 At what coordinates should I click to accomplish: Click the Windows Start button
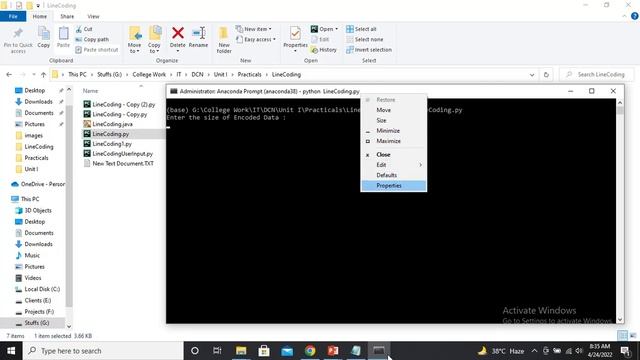(x=11, y=351)
